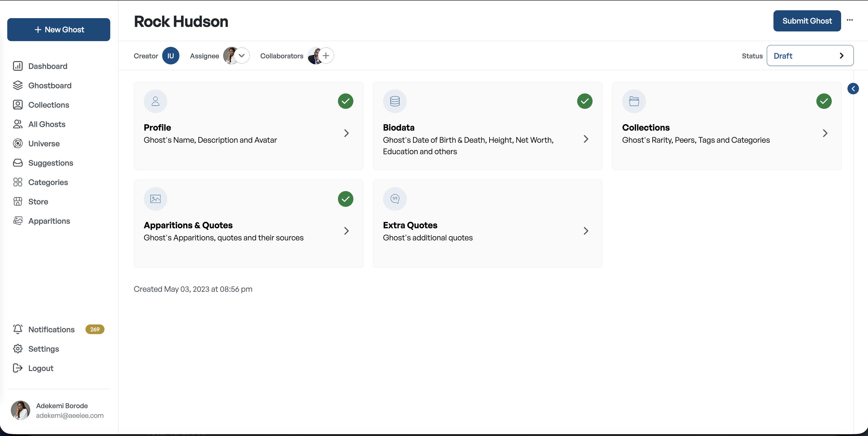Click the plus icon to add collaborator
Image resolution: width=868 pixels, height=436 pixels.
(x=326, y=56)
